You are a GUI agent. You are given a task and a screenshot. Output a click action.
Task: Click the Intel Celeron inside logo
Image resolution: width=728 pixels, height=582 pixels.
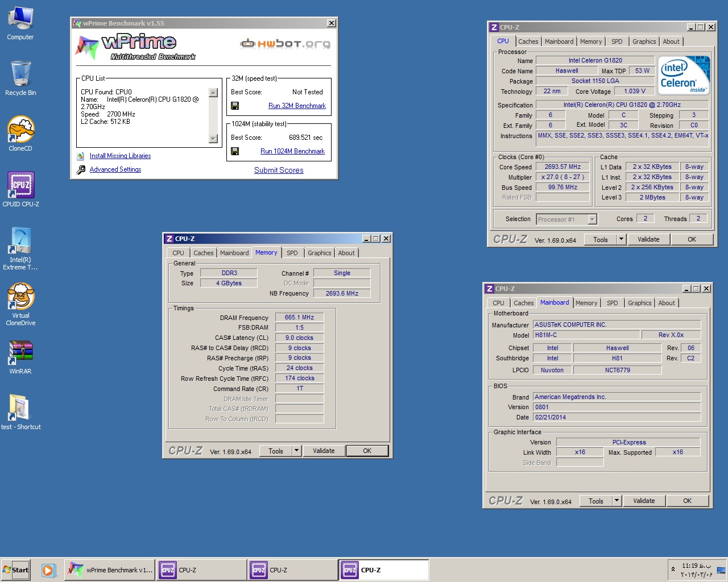coord(684,76)
